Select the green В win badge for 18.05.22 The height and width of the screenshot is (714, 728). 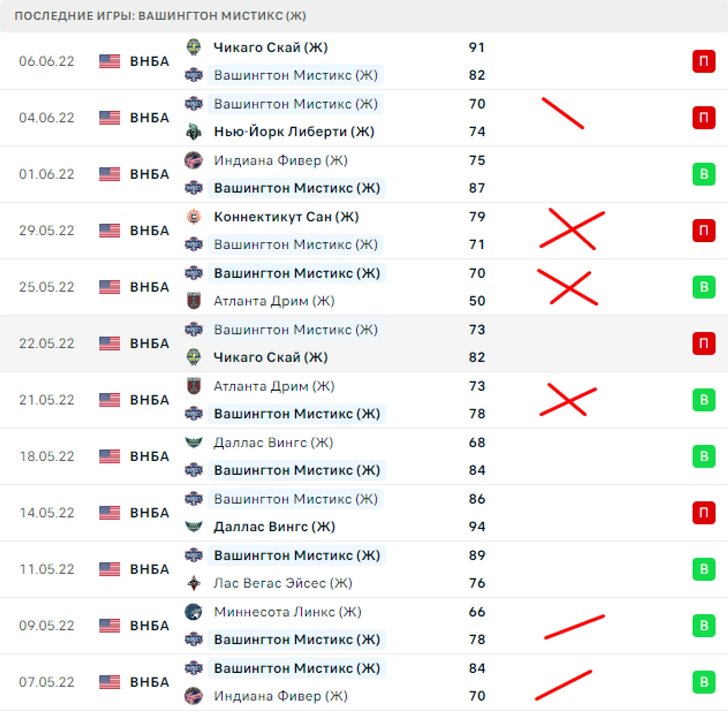click(704, 456)
